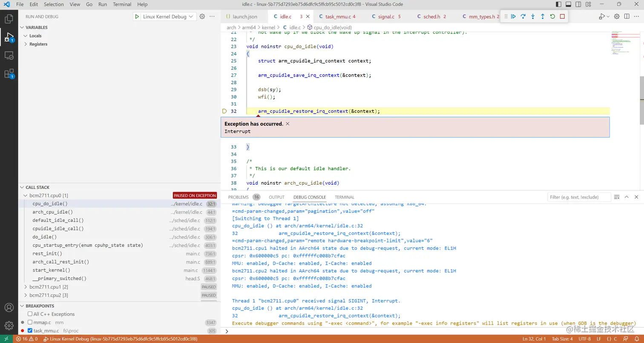Screen dimensions: 644x343
Task: Click the Step Over icon
Action: [523, 16]
